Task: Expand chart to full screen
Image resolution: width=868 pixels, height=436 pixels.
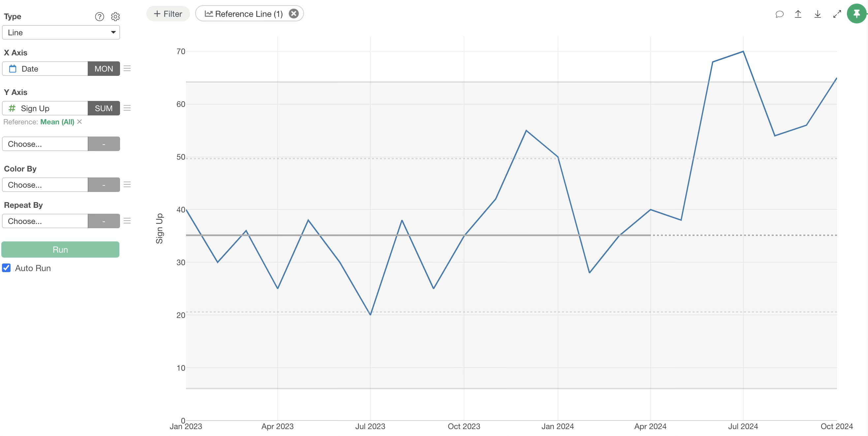Action: point(837,14)
